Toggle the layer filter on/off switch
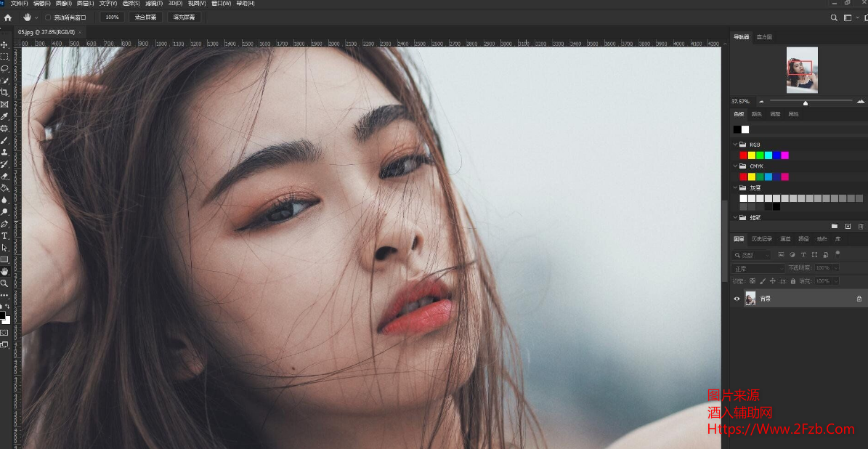This screenshot has width=868, height=449. coord(837,254)
